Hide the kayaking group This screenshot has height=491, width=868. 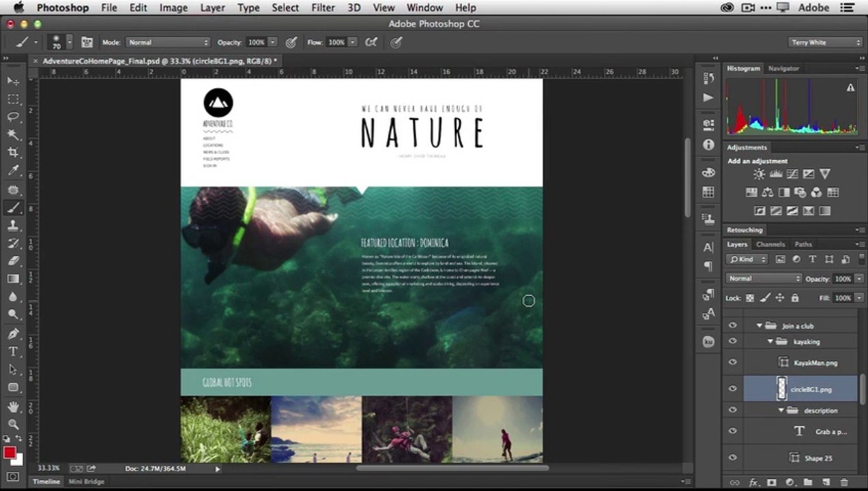pyautogui.click(x=733, y=341)
